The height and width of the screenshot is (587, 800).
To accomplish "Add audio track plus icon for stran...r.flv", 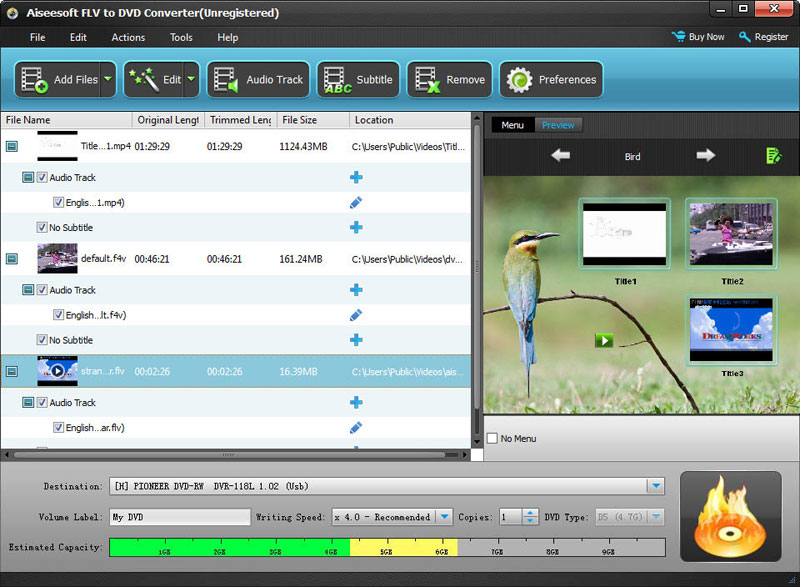I will [356, 402].
